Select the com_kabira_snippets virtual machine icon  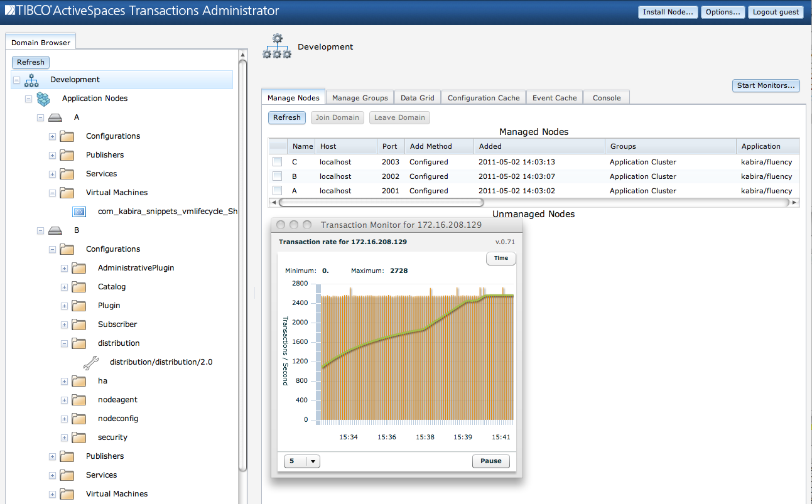(79, 212)
